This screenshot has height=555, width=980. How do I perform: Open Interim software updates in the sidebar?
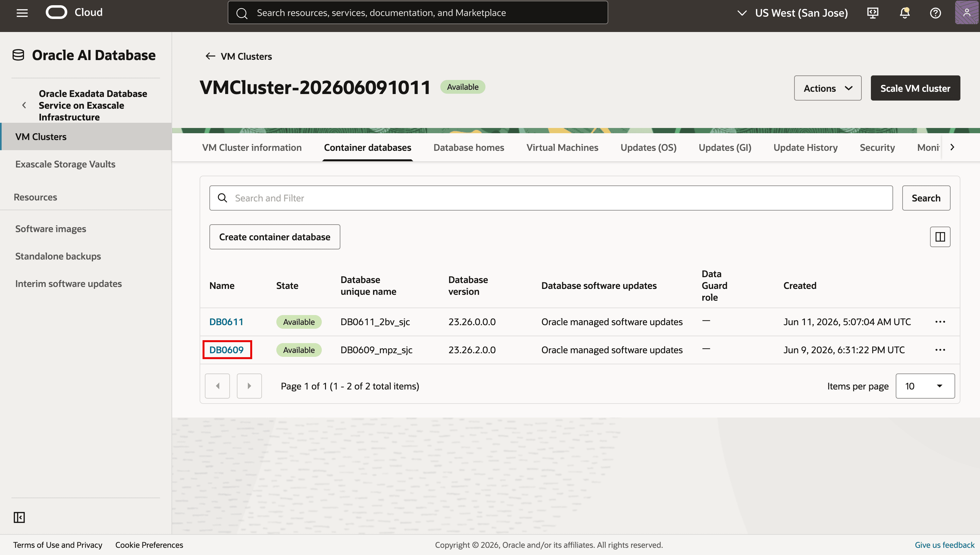point(69,284)
